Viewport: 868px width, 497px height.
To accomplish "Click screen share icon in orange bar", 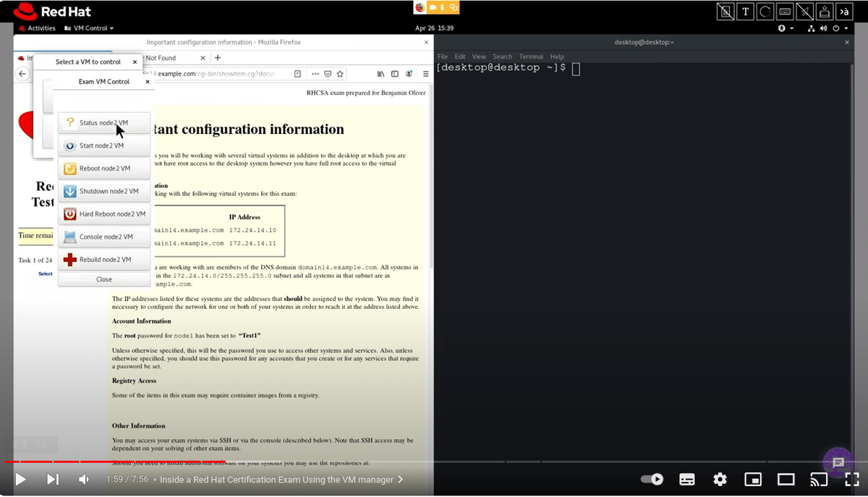I will pos(454,7).
